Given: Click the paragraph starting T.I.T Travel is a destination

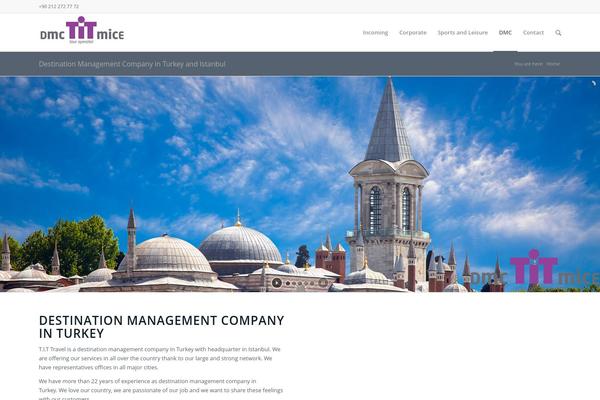Looking at the screenshot, I should (x=160, y=358).
